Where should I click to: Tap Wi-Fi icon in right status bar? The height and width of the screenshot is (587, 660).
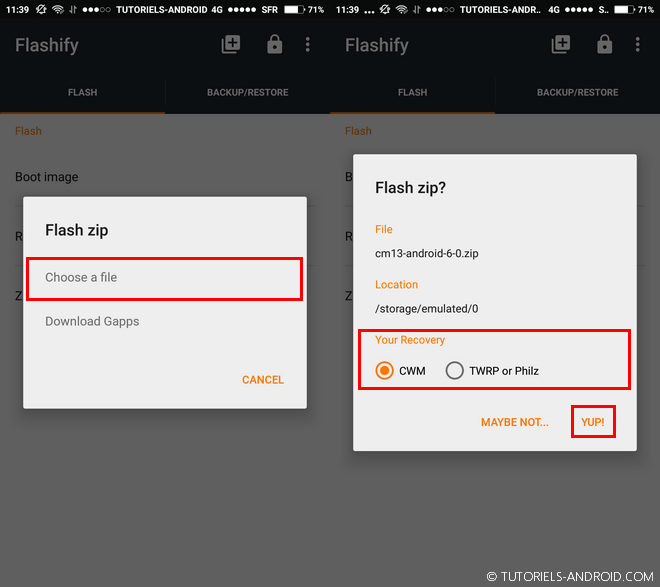[402, 9]
